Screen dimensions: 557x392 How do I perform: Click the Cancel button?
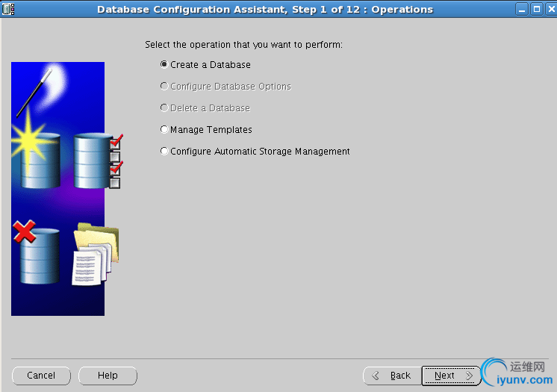[41, 376]
